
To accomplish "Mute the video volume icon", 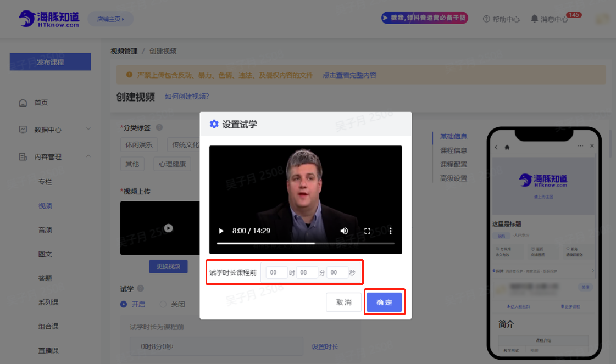I will click(344, 231).
